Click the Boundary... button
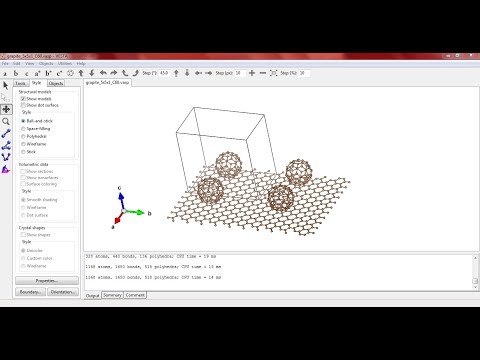The width and height of the screenshot is (480, 360). coord(30,292)
